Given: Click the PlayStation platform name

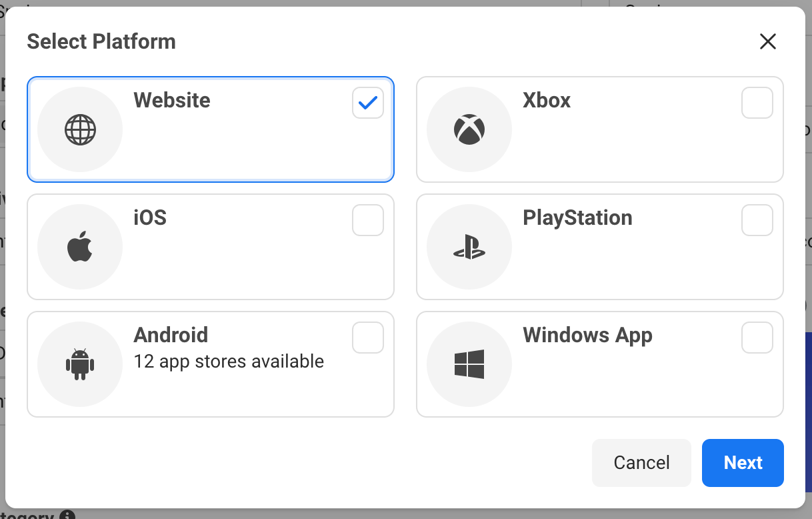Looking at the screenshot, I should [x=577, y=217].
